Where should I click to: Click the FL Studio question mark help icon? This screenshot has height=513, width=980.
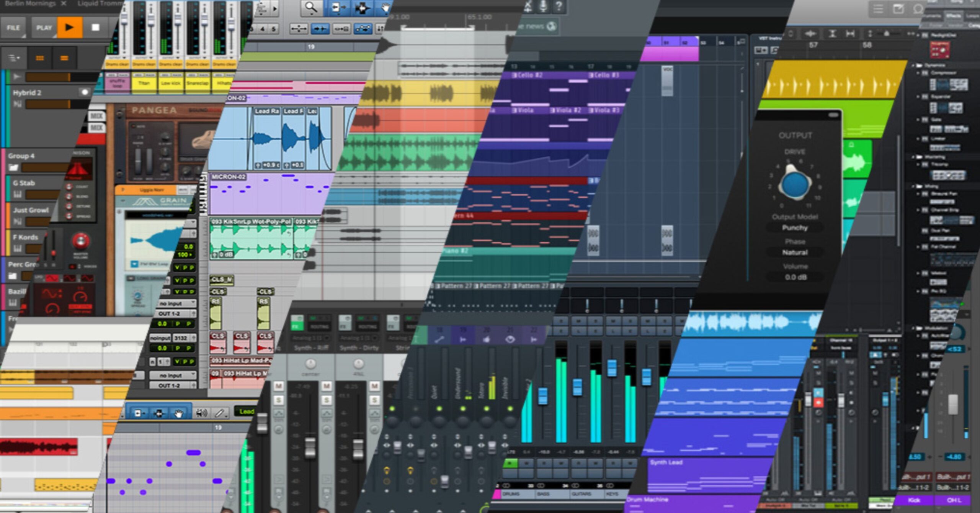(558, 6)
